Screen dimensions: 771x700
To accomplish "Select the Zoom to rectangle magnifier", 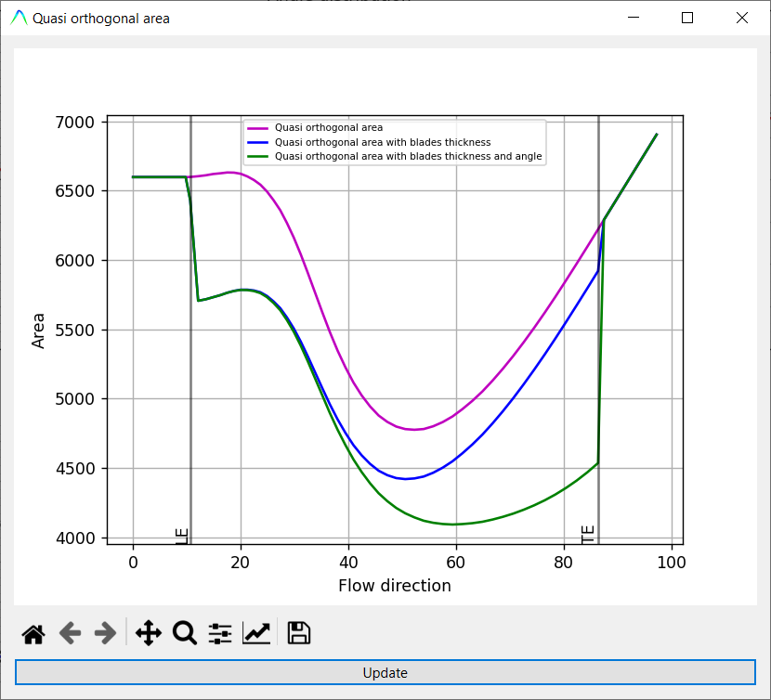I will (x=185, y=634).
